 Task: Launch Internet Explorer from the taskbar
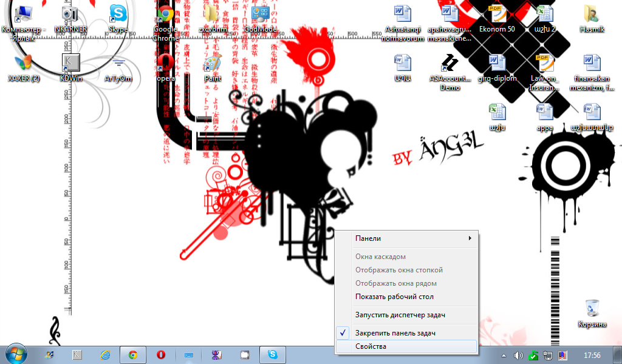click(x=105, y=355)
